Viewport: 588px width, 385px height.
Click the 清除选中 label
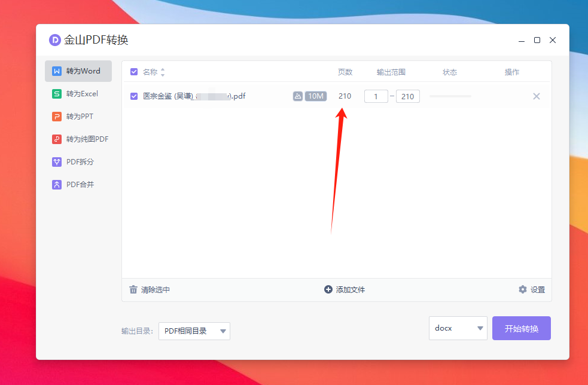pos(156,290)
